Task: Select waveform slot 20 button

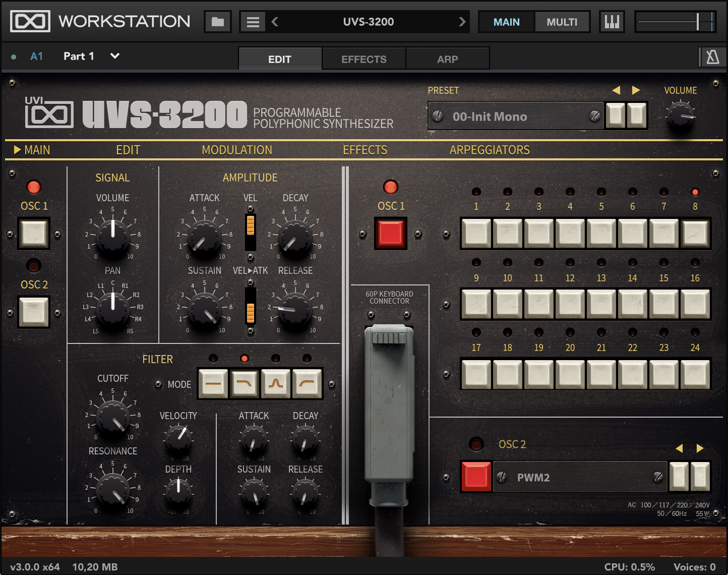Action: tap(570, 374)
